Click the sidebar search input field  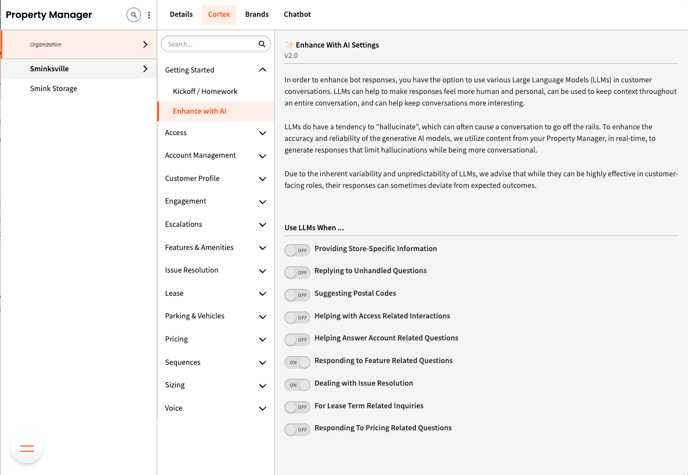208,44
